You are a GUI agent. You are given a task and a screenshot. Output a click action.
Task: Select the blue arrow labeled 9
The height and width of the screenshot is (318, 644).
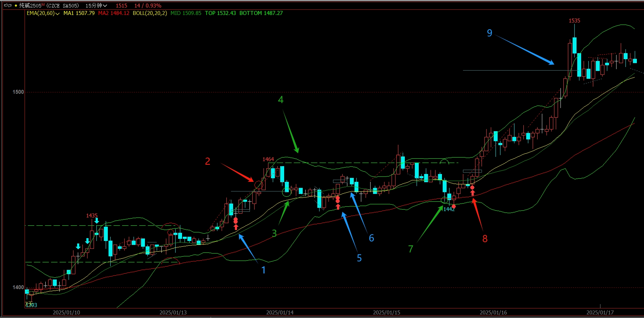pos(524,50)
